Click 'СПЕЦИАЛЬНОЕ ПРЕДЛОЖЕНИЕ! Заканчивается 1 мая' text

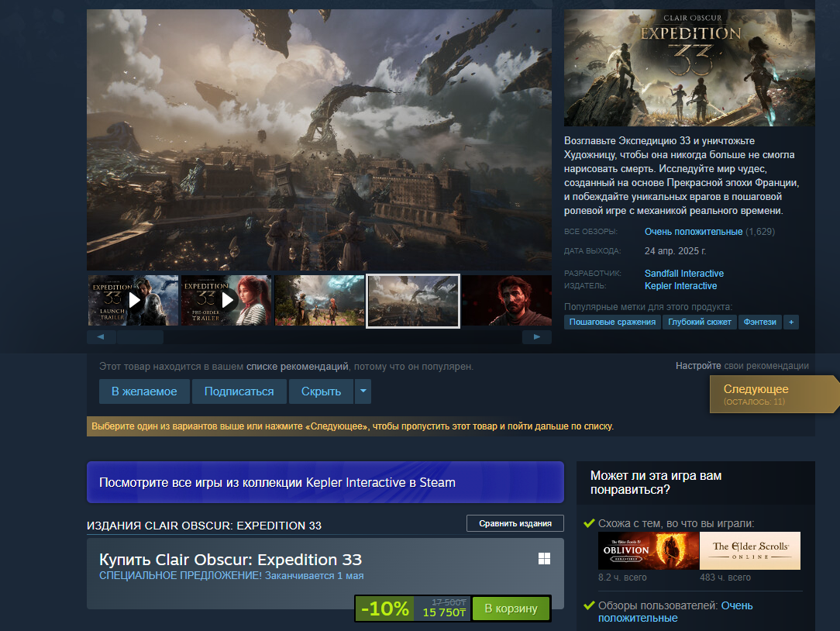[x=232, y=576]
